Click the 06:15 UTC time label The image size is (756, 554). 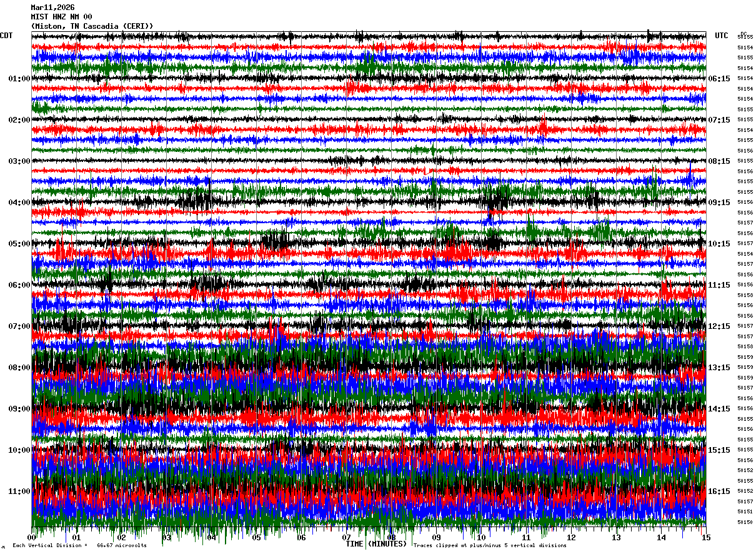[x=719, y=79]
